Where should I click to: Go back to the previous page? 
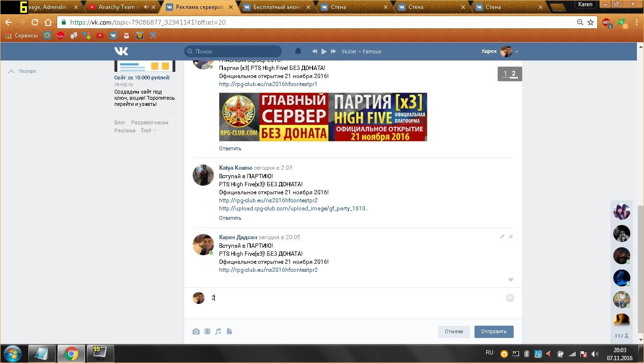(8, 22)
